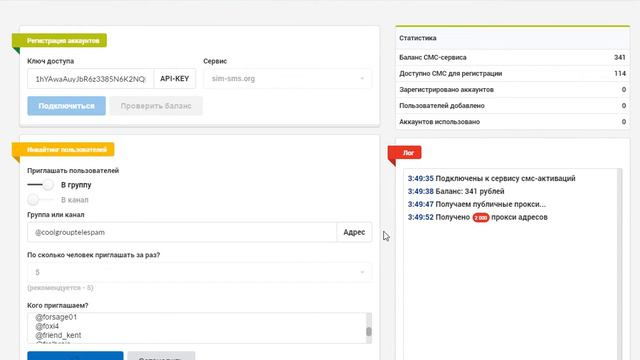
Task: Click the Проверить баланс button
Action: click(x=156, y=106)
